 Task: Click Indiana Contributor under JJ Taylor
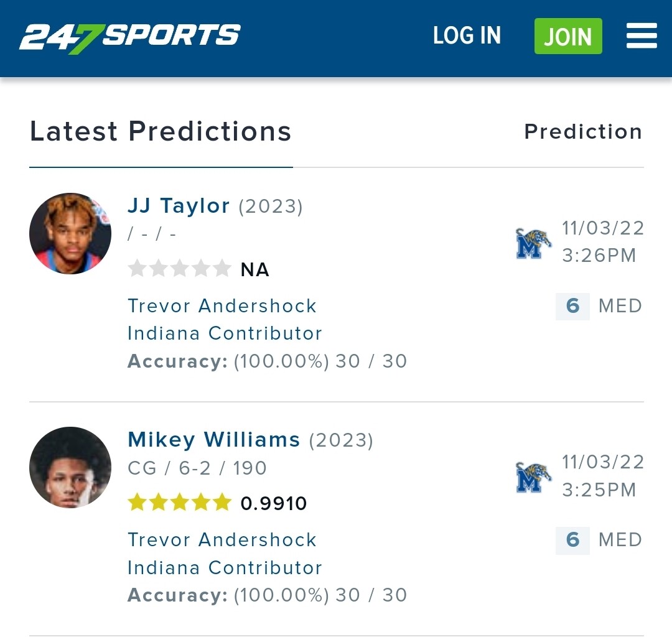225,333
